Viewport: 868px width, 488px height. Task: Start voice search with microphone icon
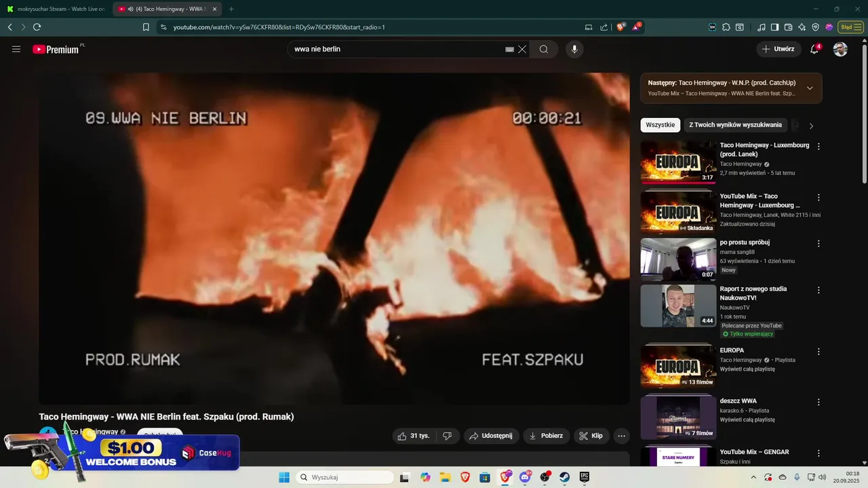click(x=574, y=49)
